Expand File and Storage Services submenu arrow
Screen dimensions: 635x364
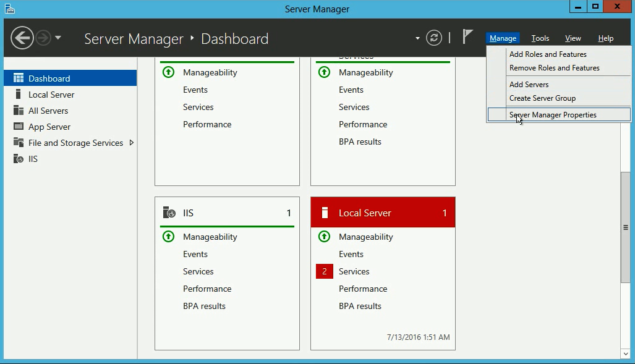point(131,143)
